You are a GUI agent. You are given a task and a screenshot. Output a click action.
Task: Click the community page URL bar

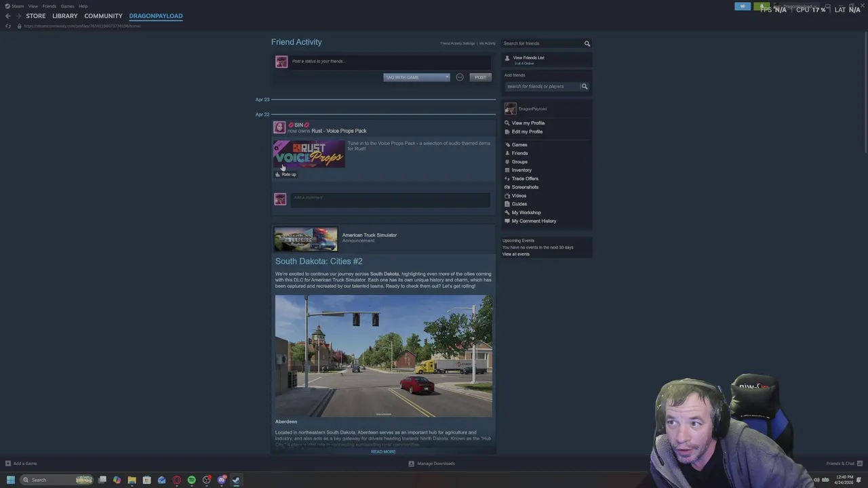(x=82, y=26)
